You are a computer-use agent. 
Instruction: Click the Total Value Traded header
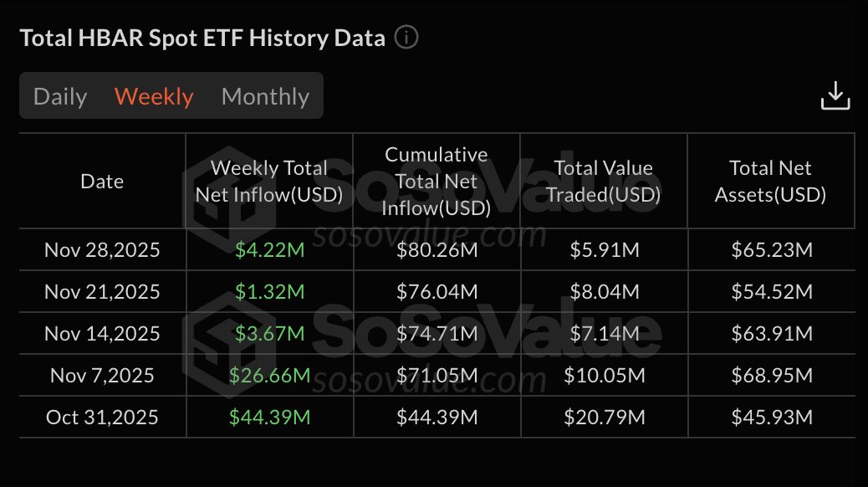pos(603,181)
